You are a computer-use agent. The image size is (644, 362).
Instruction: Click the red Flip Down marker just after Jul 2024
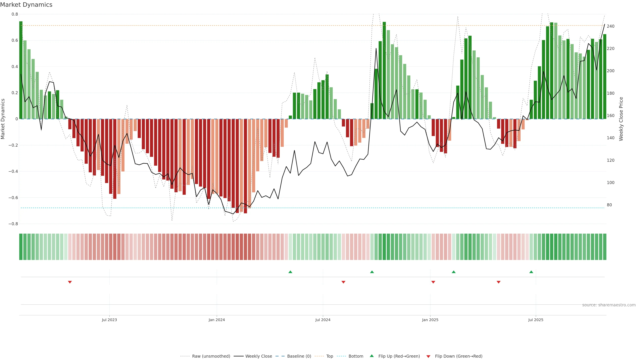coord(343,282)
